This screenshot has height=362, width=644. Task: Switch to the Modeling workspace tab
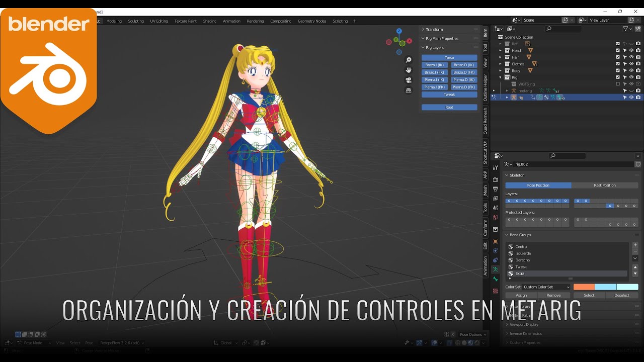(114, 21)
